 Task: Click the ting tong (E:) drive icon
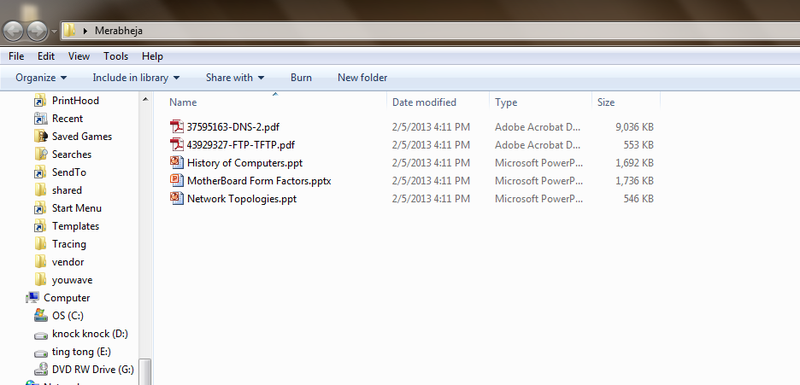[41, 353]
